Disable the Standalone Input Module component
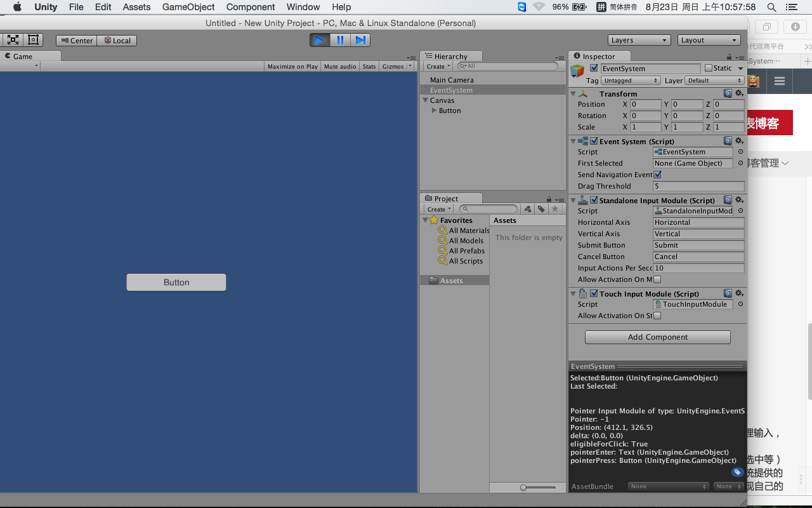 (594, 200)
